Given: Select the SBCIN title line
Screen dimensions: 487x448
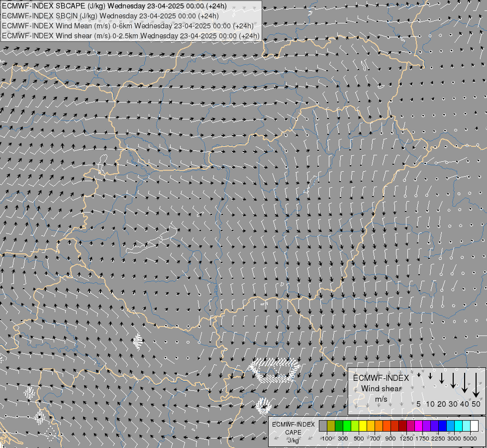Looking at the screenshot, I should click(x=110, y=16).
